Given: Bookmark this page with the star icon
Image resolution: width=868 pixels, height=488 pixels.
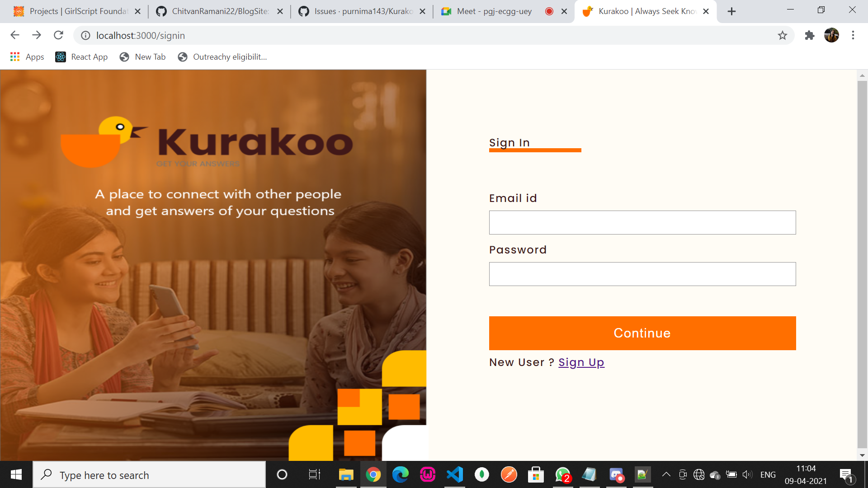Looking at the screenshot, I should (x=783, y=35).
